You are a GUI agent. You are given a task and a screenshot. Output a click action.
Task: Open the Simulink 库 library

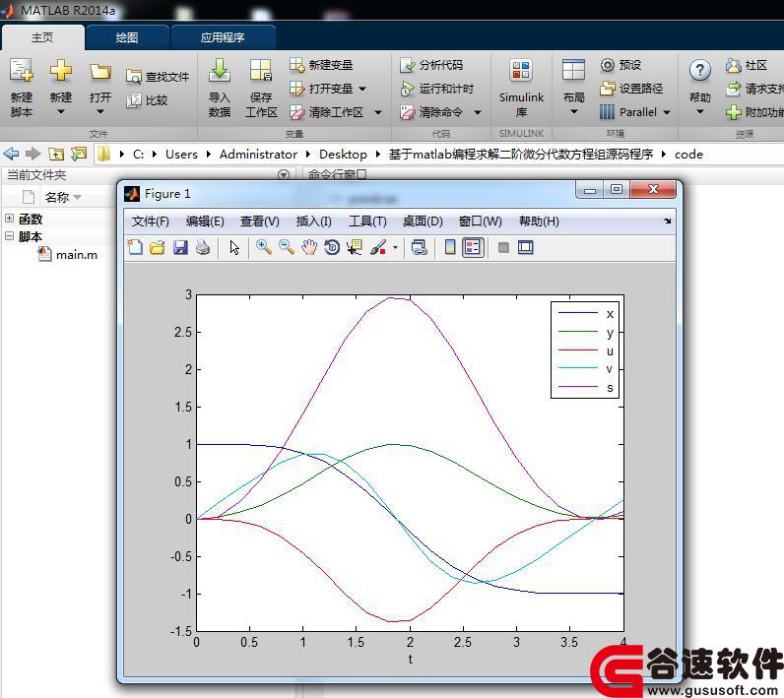[521, 88]
